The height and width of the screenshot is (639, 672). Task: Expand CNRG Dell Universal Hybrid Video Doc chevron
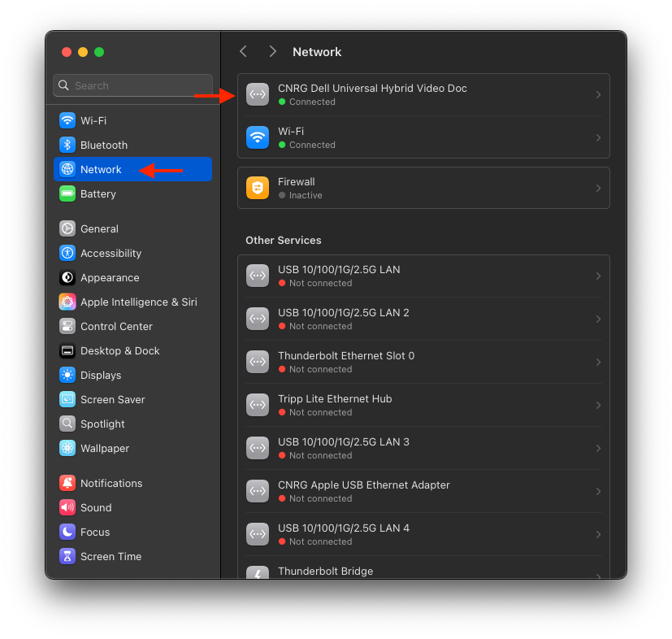coord(598,94)
